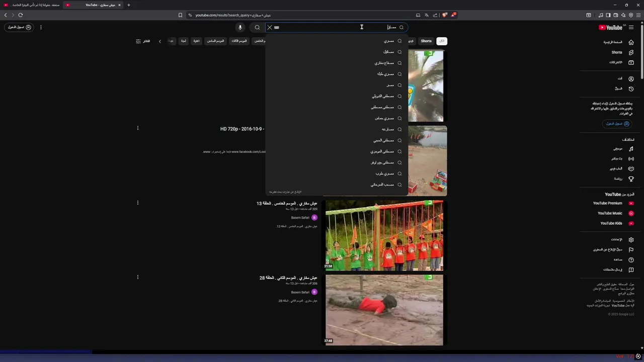Choose suggestion مصطفى الحجي
The image size is (644, 362).
337,140
